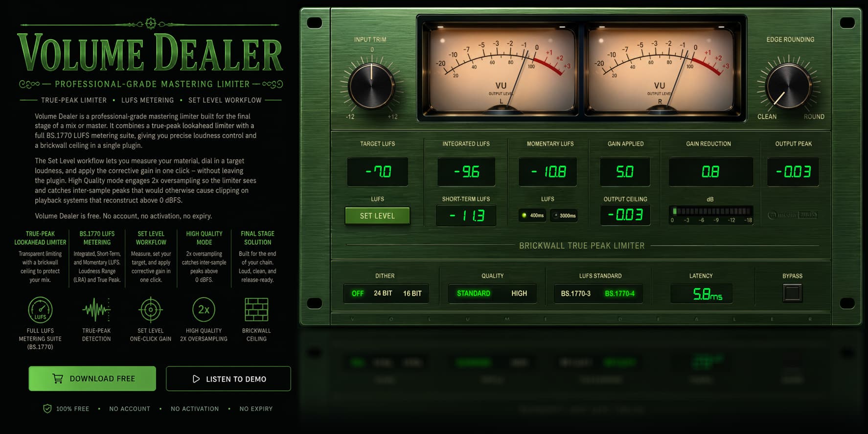Click the NO ACTIVATION label
This screenshot has width=868, height=434.
click(195, 409)
